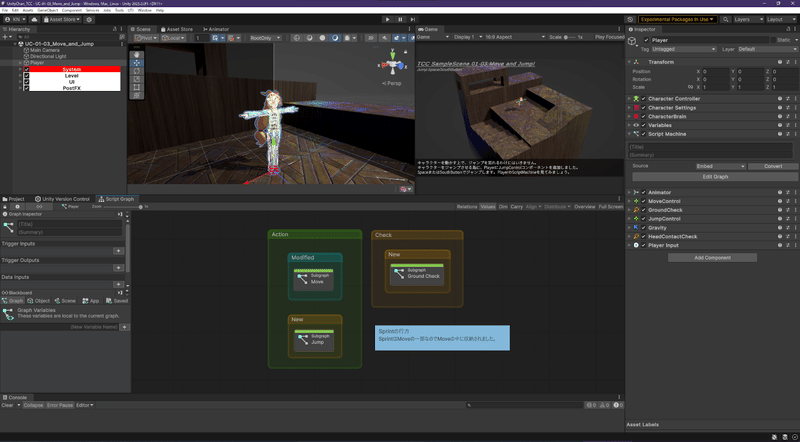Viewport: 800px width, 442px height.
Task: Open the Source dropdown set to Embed
Action: tap(720, 166)
